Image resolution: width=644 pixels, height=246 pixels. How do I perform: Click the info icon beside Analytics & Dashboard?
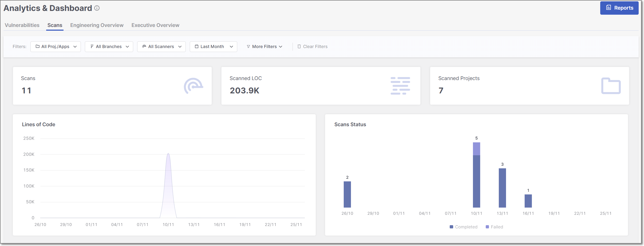pyautogui.click(x=97, y=8)
